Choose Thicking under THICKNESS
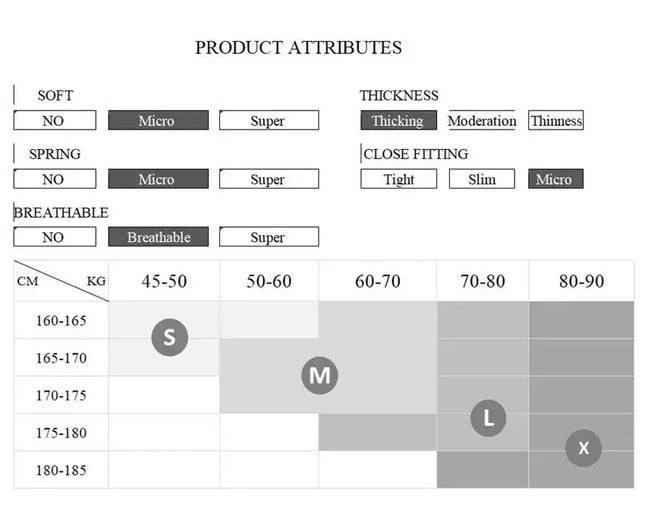Screen dimensions: 645x514 [399, 120]
